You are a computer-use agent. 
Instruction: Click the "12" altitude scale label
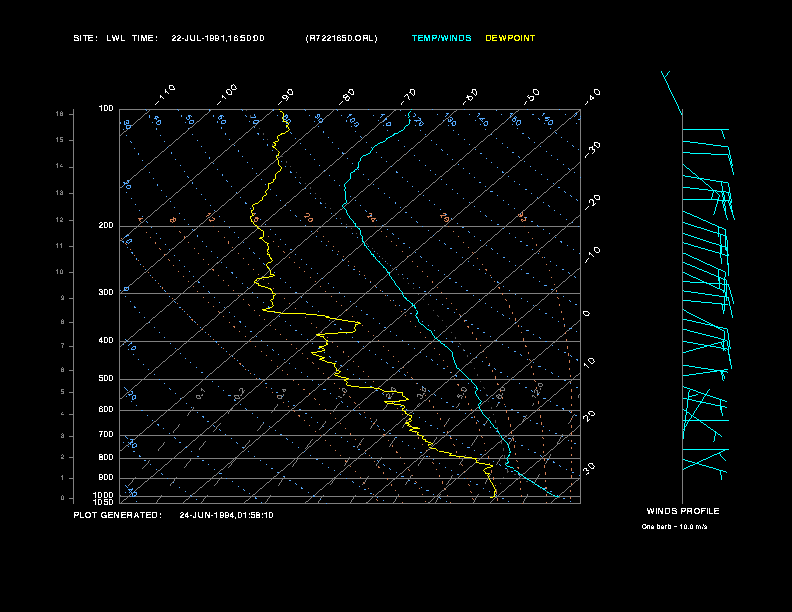pos(60,220)
